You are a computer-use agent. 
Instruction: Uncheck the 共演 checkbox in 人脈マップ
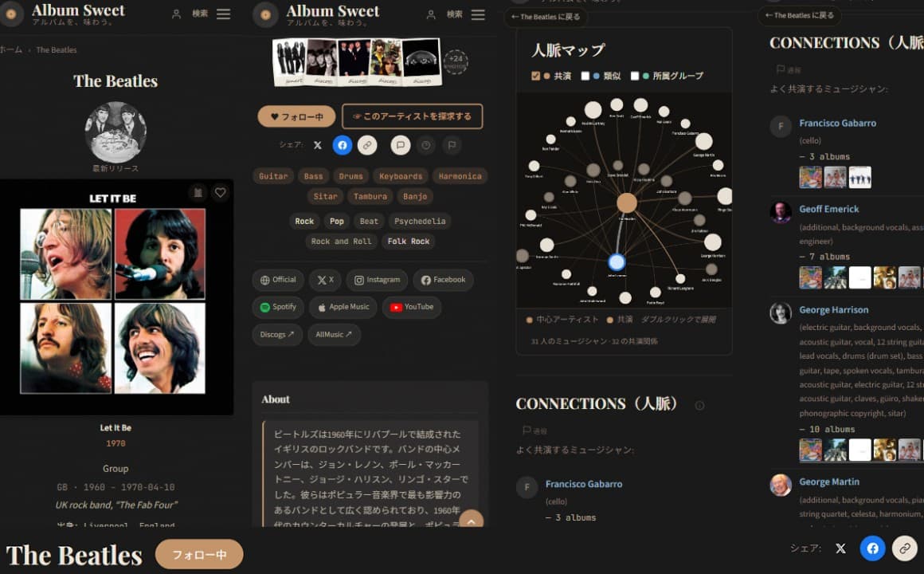coord(535,76)
